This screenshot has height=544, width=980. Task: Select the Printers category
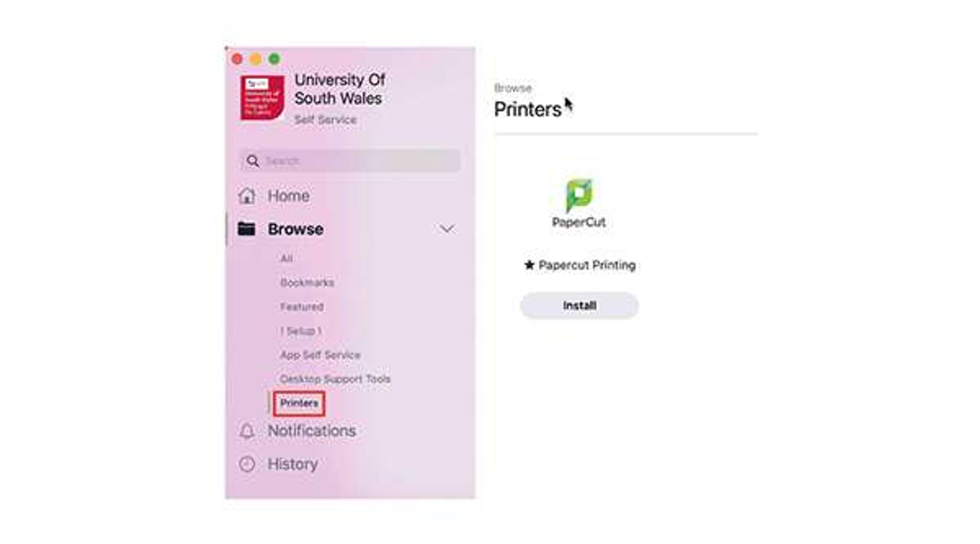[299, 404]
